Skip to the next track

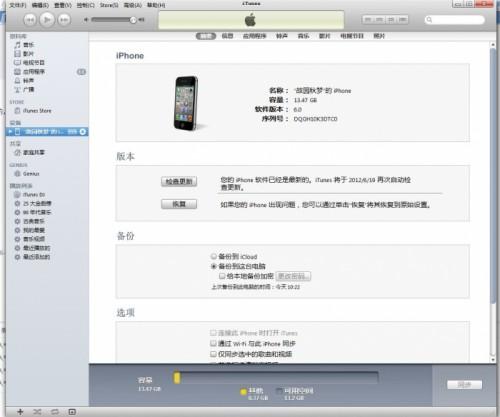(64, 20)
